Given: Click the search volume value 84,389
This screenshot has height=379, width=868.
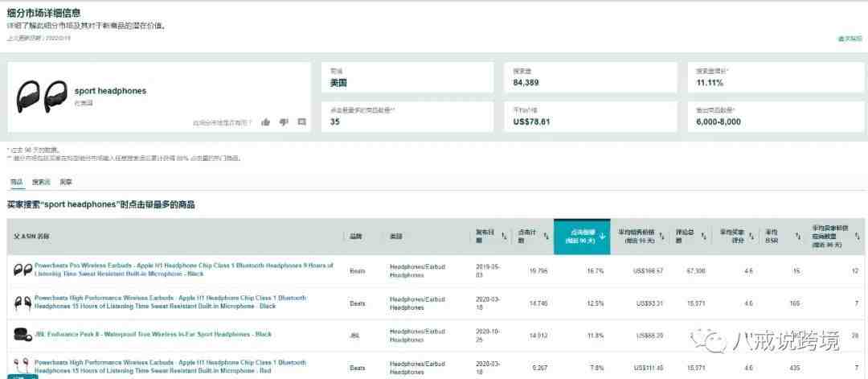Looking at the screenshot, I should (x=526, y=83).
